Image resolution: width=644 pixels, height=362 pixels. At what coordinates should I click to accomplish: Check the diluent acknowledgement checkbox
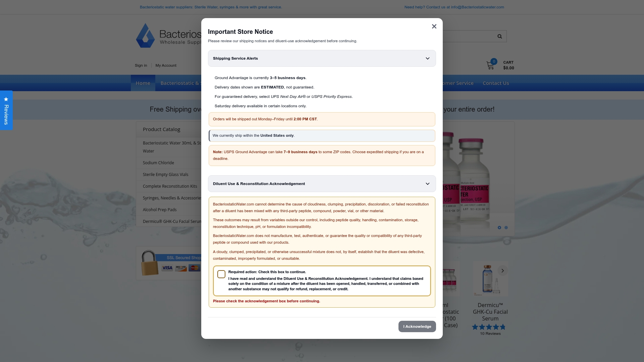[221, 274]
